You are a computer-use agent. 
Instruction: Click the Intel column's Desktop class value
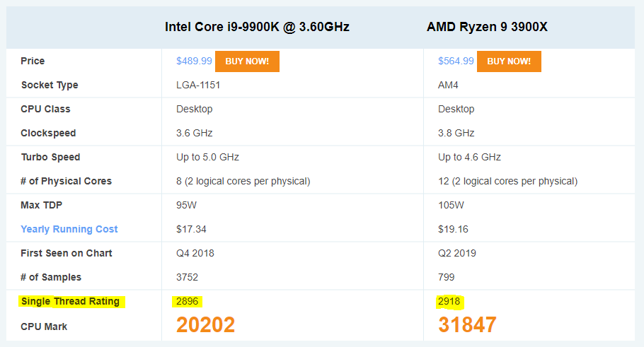pyautogui.click(x=195, y=109)
